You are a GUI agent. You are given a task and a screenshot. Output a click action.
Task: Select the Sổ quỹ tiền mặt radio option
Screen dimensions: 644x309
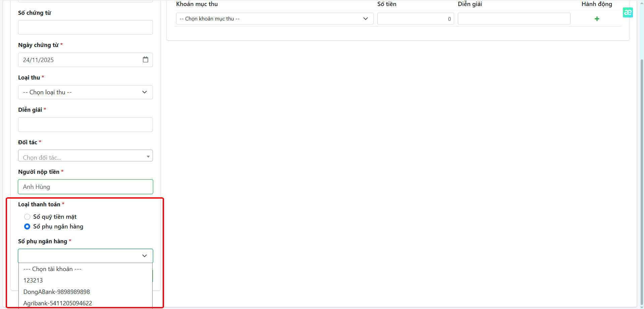coord(27,217)
